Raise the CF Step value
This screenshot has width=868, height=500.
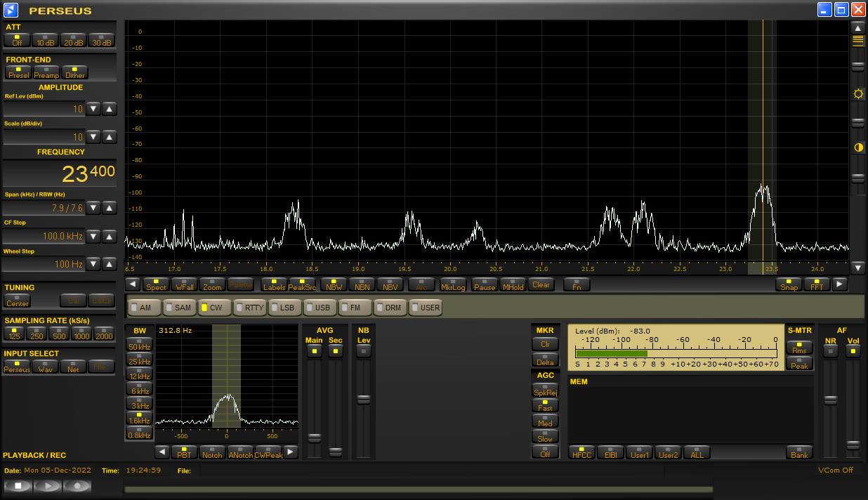pos(110,236)
